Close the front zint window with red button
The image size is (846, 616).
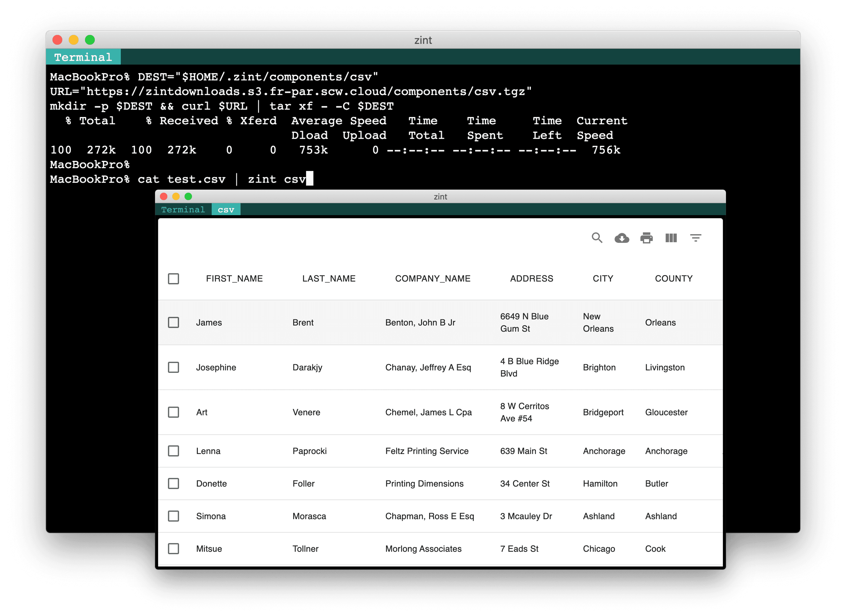[x=164, y=196]
